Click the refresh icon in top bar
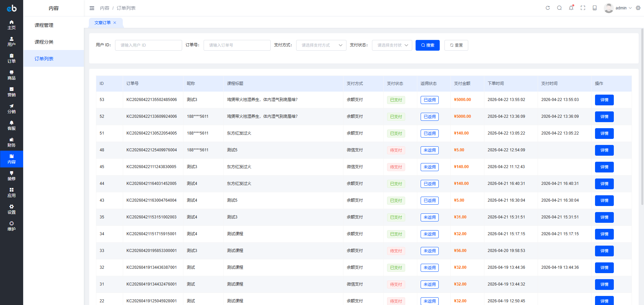 (x=547, y=8)
